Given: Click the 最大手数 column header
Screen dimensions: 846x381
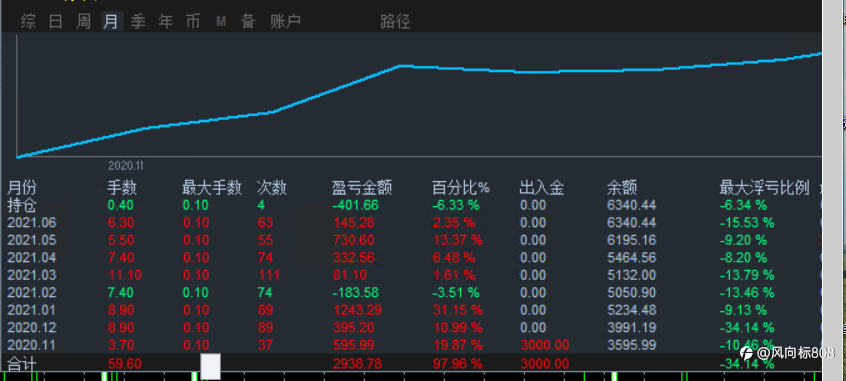Looking at the screenshot, I should pos(212,188).
